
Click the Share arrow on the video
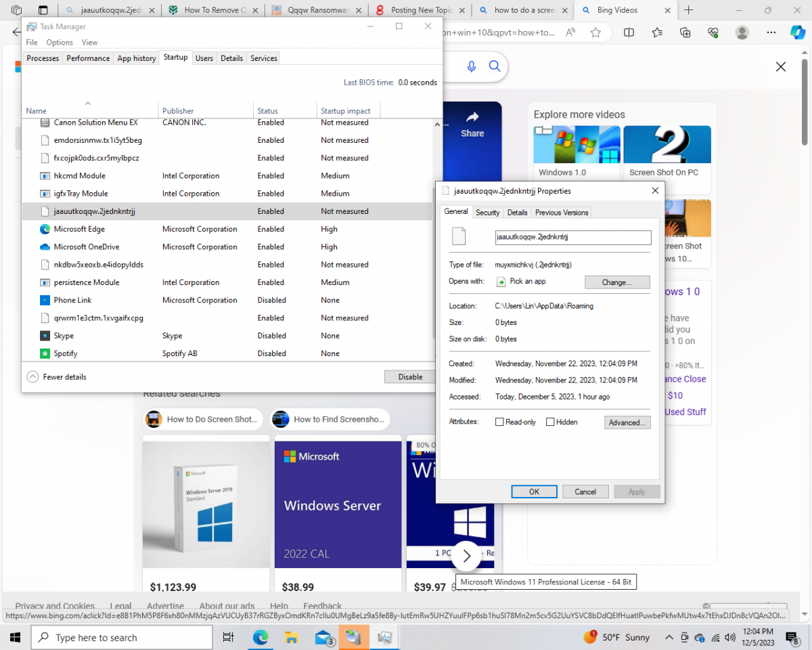tap(472, 116)
